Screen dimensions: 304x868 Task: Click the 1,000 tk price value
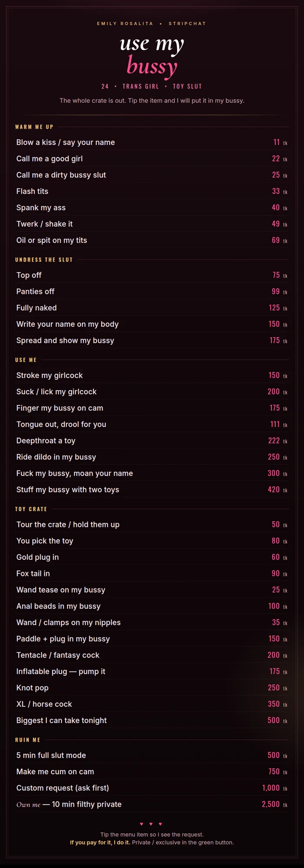[274, 788]
